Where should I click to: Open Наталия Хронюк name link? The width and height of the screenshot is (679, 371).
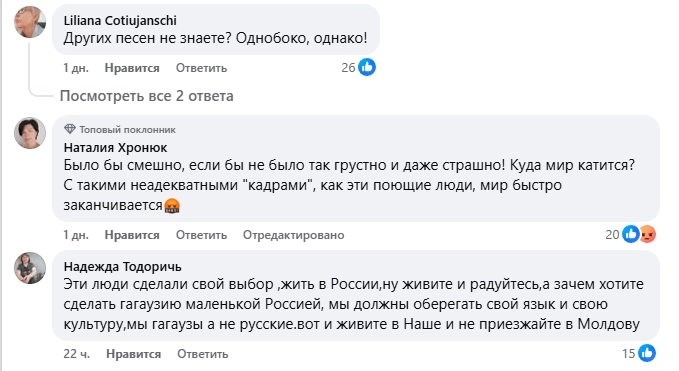click(x=115, y=148)
